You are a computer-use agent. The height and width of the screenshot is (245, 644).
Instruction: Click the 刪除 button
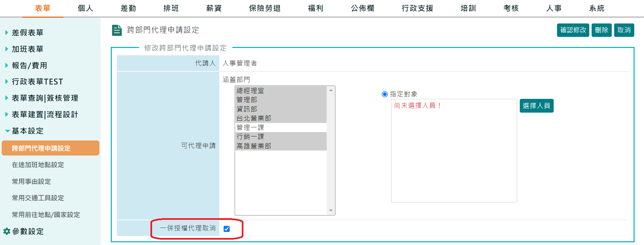point(602,30)
